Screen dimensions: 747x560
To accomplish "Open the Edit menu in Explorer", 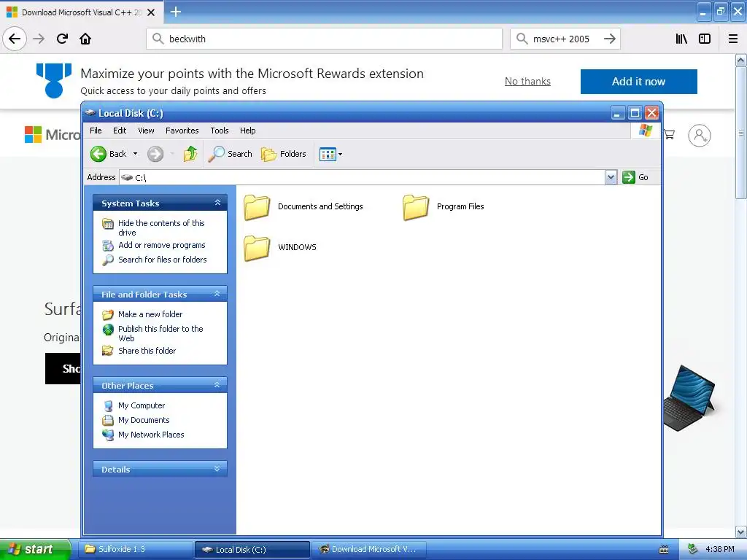I will pos(120,131).
